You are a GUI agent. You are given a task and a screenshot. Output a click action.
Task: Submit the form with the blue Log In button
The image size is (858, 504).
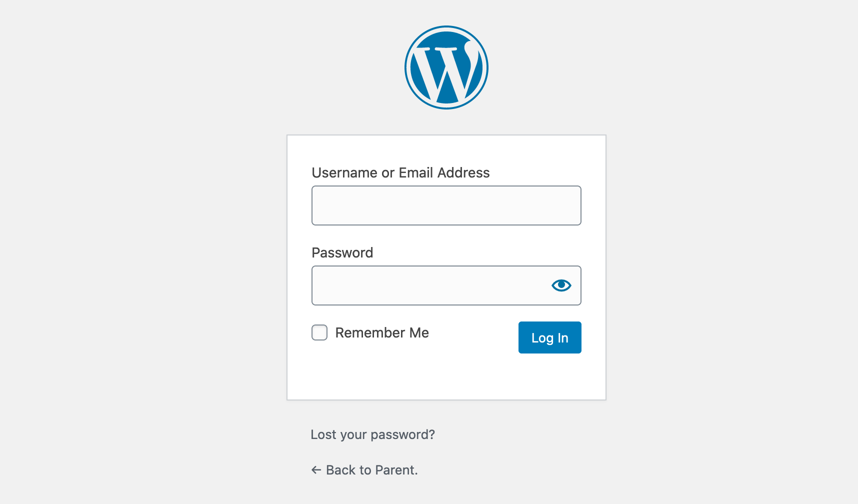[549, 337]
